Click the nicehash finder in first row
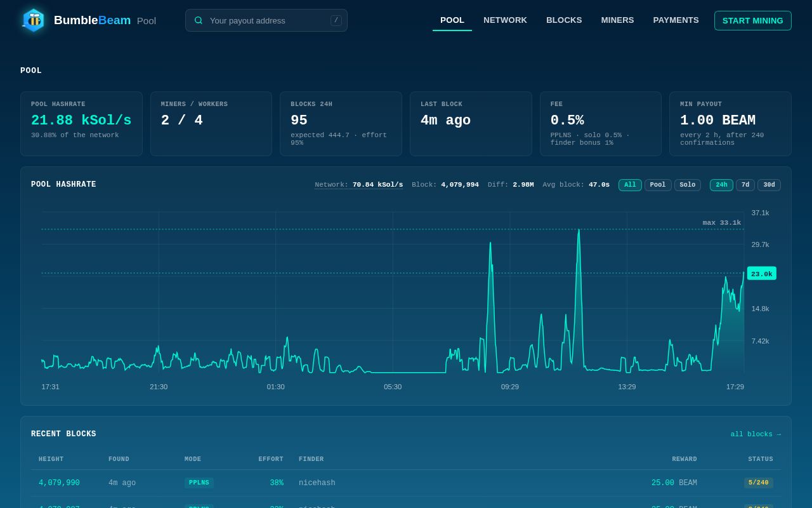The width and height of the screenshot is (812, 508). pyautogui.click(x=317, y=483)
